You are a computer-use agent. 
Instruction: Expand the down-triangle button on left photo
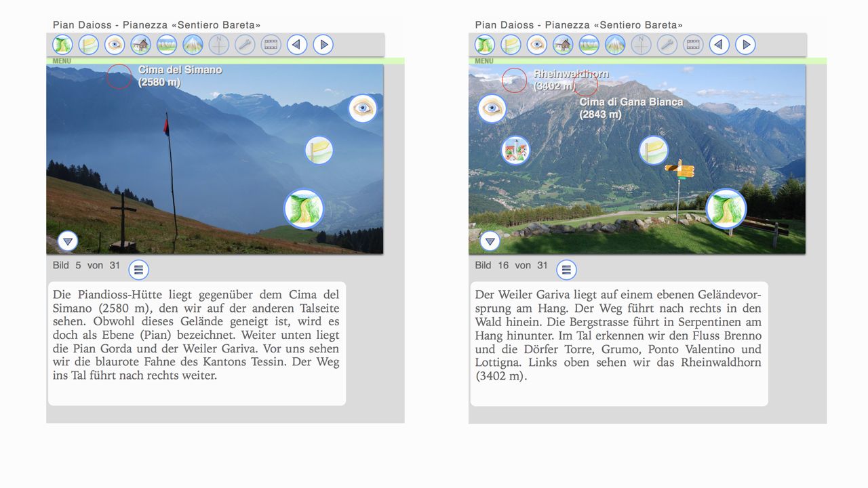(x=68, y=241)
